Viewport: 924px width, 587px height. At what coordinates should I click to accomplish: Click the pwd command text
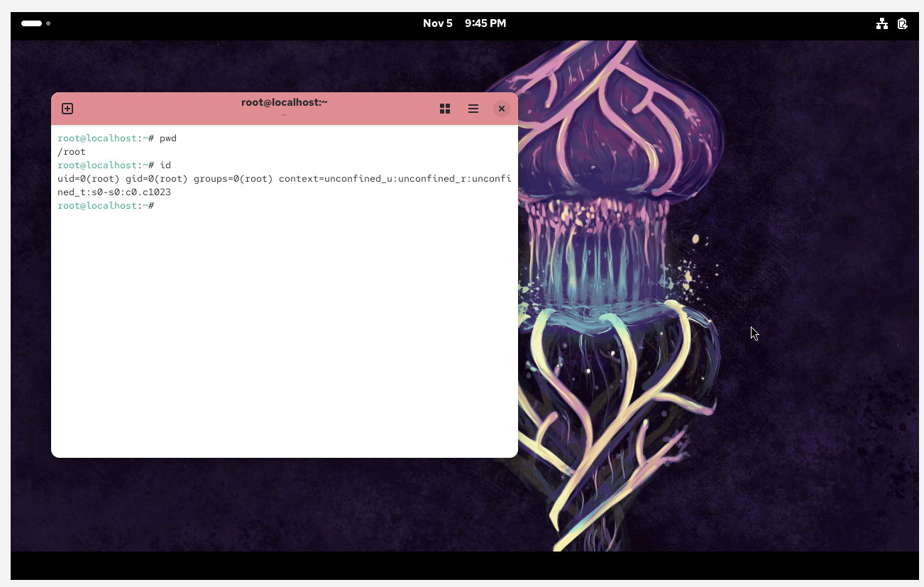click(x=168, y=138)
